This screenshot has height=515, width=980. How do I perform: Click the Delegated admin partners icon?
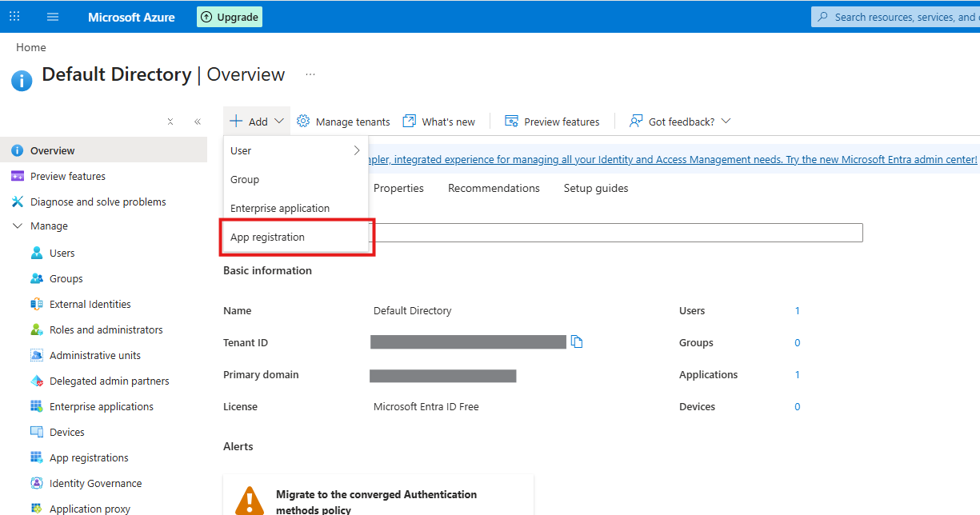click(x=37, y=381)
